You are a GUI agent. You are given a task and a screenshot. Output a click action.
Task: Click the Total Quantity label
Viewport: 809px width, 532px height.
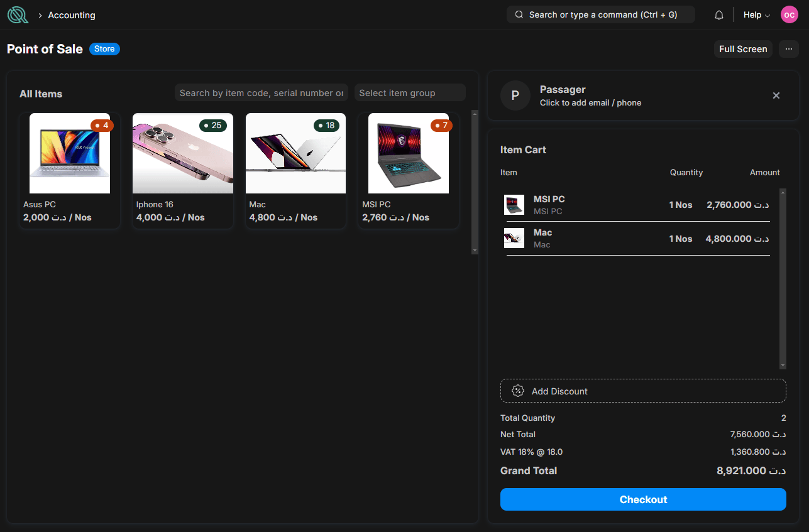click(x=527, y=418)
